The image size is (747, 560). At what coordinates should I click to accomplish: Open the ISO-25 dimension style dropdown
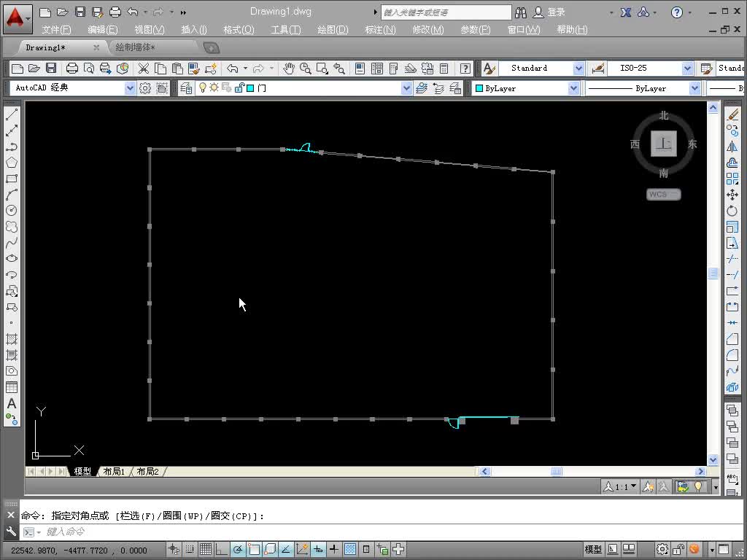click(687, 69)
